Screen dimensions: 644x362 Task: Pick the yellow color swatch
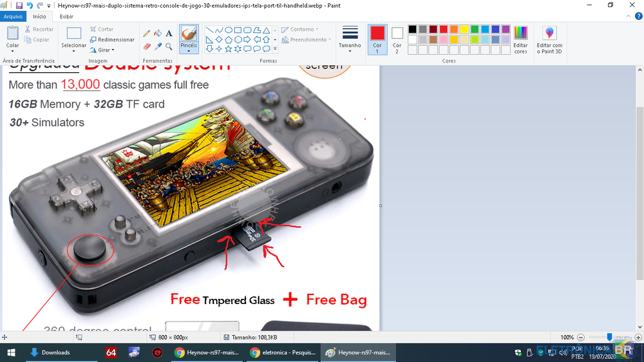point(464,30)
